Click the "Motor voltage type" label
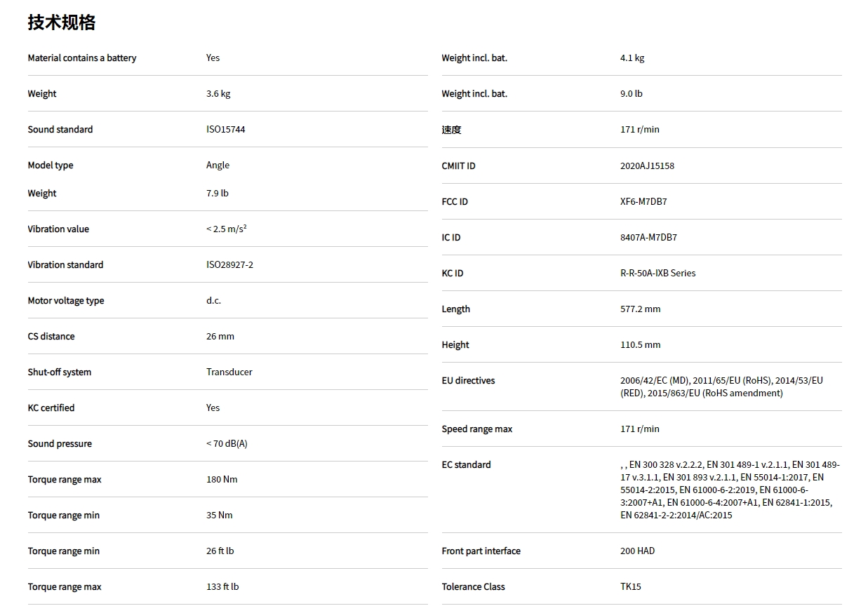The image size is (868, 606). point(66,301)
